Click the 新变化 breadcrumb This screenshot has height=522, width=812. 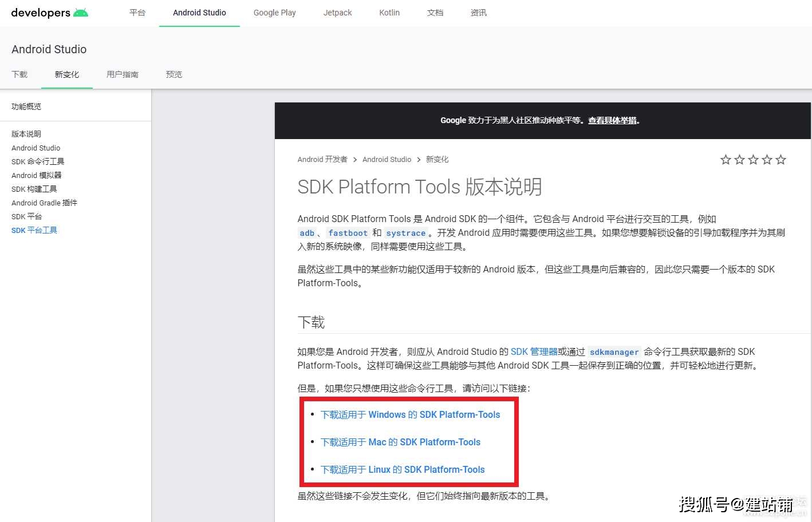click(437, 160)
